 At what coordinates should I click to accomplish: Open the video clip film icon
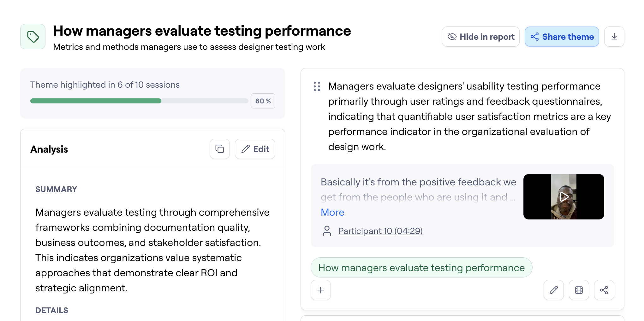tap(579, 290)
